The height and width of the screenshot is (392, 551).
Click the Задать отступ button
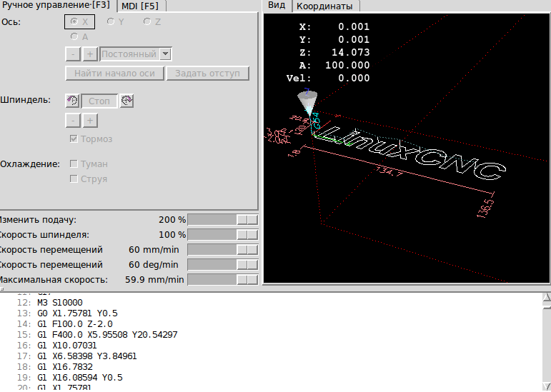coord(208,74)
